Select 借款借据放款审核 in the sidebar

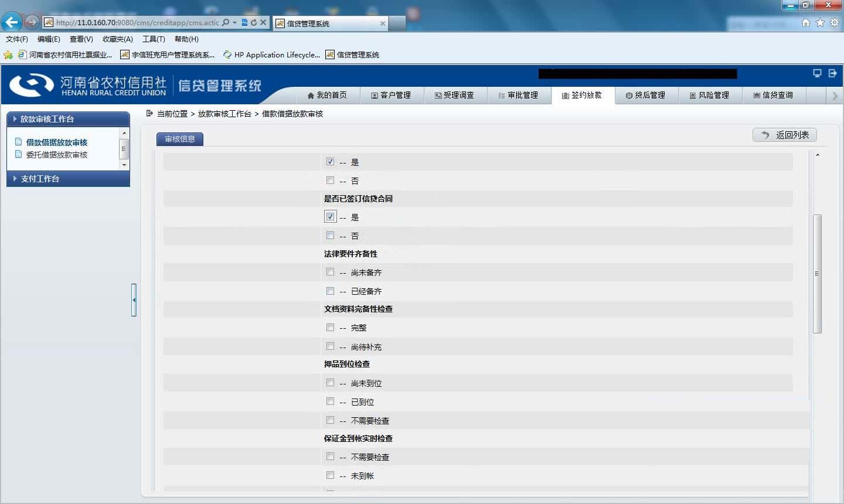coord(57,142)
